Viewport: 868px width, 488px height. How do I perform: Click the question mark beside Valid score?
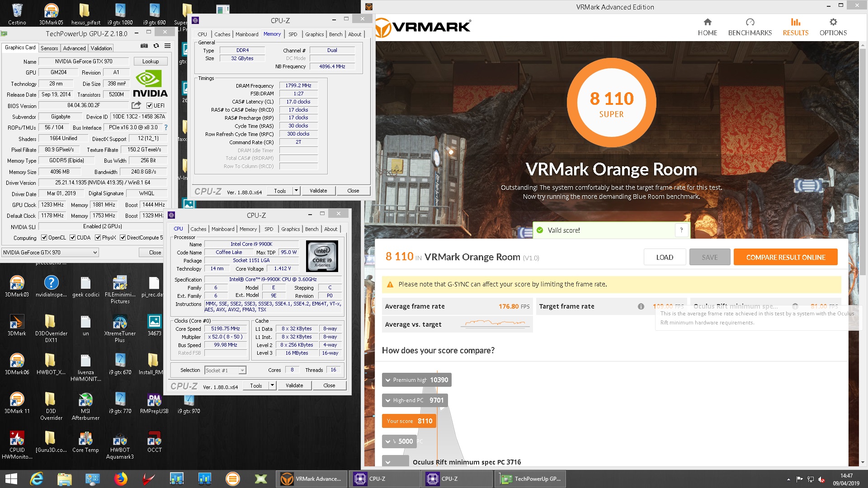681,230
